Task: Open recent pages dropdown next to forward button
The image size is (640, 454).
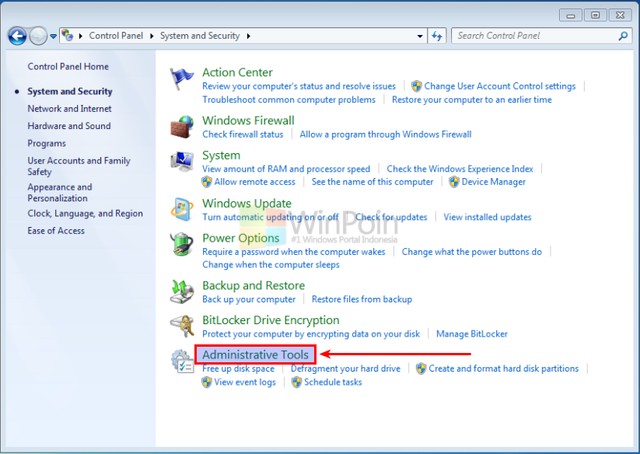Action: (x=53, y=36)
